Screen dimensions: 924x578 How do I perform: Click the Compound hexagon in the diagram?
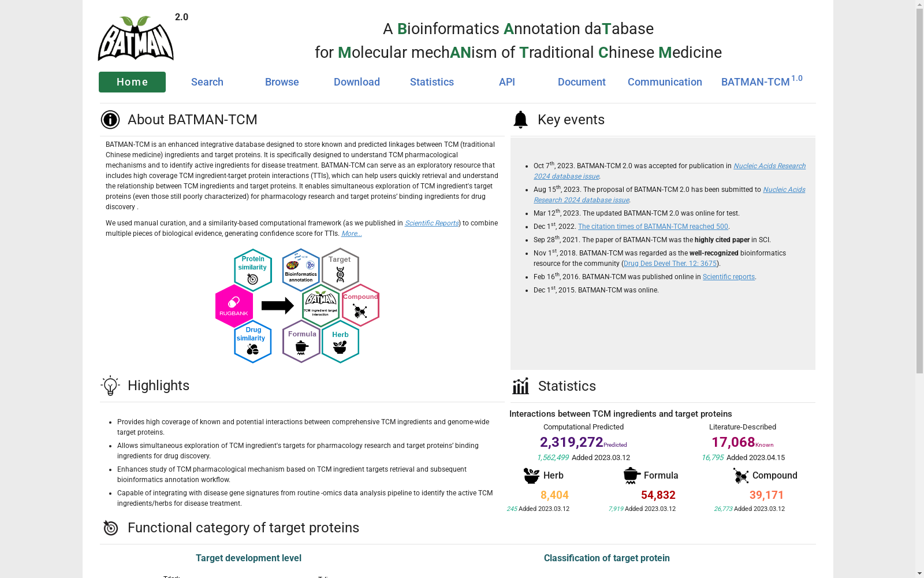pos(360,306)
